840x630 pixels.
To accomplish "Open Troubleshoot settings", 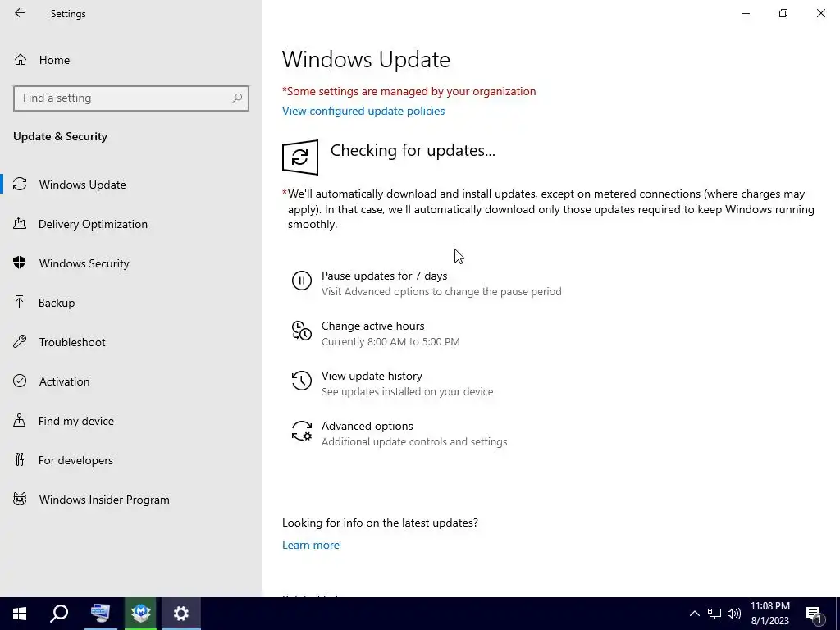I will [72, 342].
